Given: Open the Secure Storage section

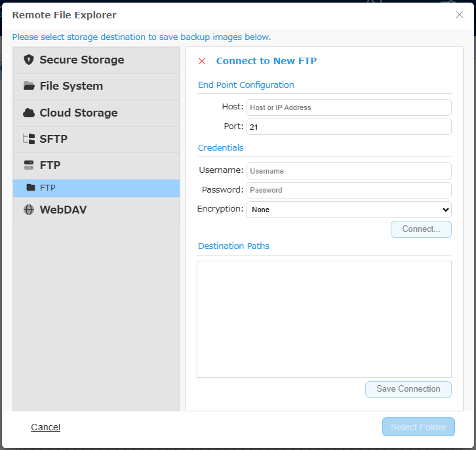Looking at the screenshot, I should pyautogui.click(x=96, y=60).
